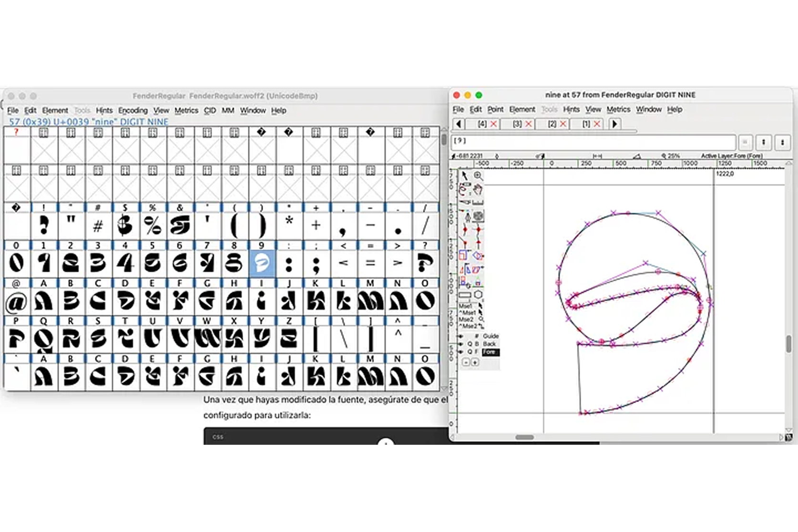
Task: Add a new layer with the plus button
Action: [474, 362]
